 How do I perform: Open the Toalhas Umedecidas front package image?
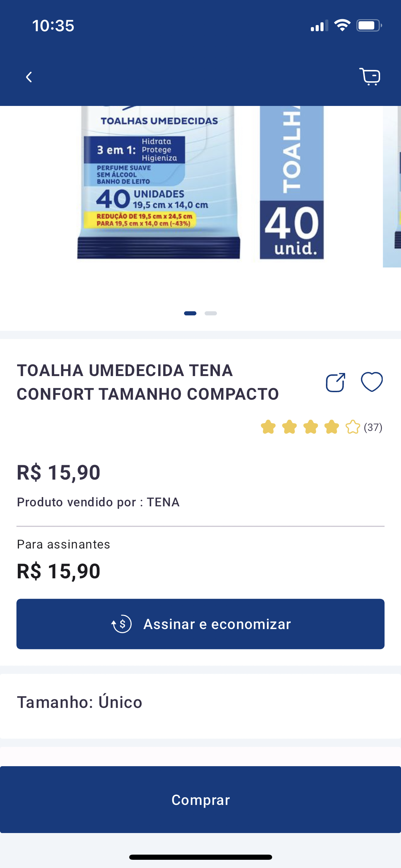click(159, 182)
